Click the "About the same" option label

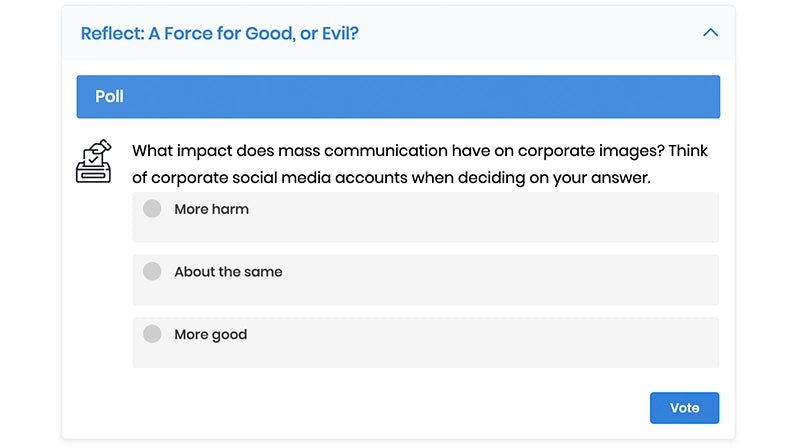coord(228,272)
